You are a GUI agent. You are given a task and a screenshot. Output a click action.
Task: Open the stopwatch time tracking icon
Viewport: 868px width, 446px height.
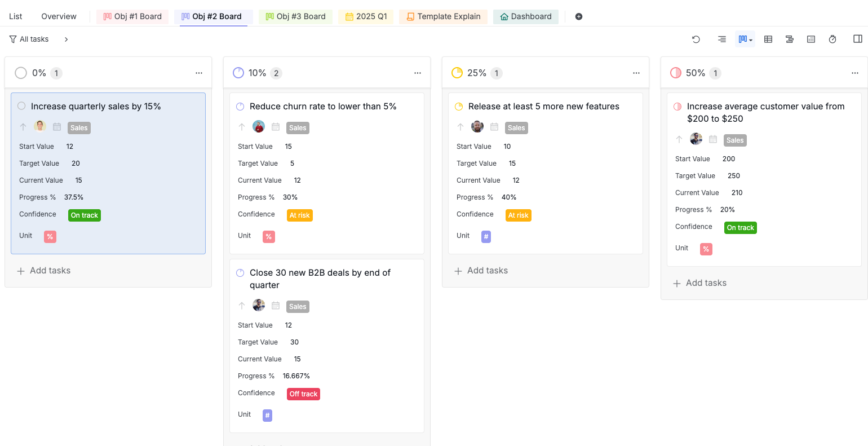pos(832,39)
